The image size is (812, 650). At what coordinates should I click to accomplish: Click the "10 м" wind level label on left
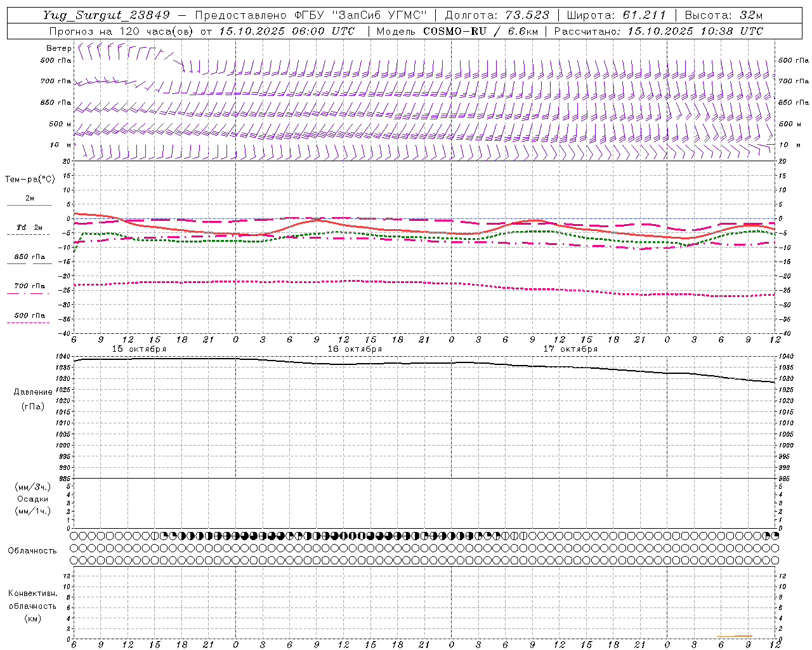[x=61, y=145]
